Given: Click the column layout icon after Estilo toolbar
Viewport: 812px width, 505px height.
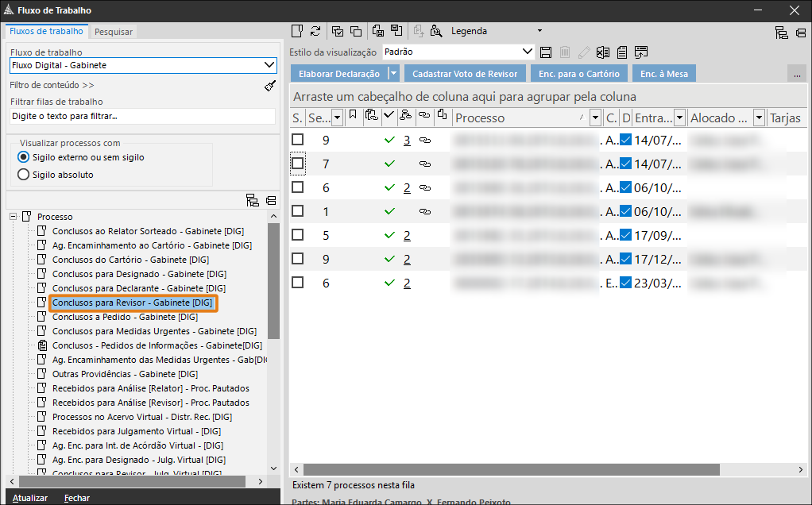Looking at the screenshot, I should coord(641,52).
